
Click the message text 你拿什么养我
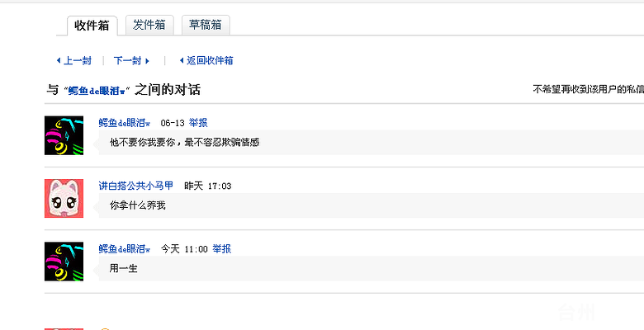click(x=138, y=205)
